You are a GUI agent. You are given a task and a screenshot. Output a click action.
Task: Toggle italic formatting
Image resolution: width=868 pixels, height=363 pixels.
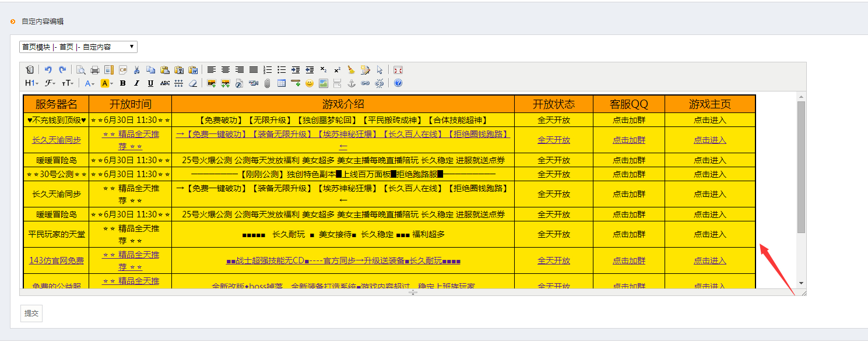[137, 83]
